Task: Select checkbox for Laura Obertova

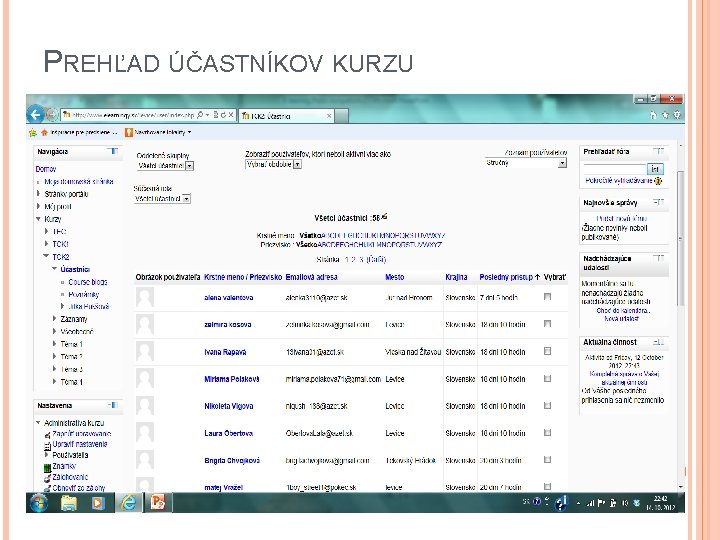Action: point(547,433)
